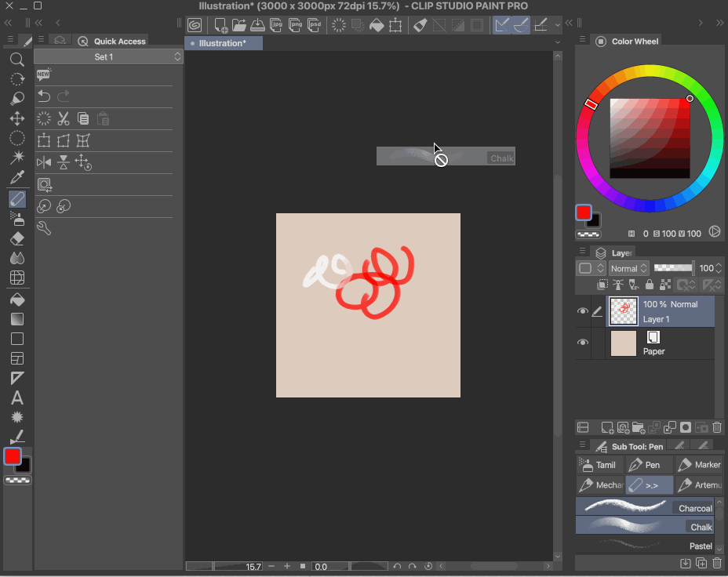Viewport: 728px width, 577px height.
Task: Select the Text tool
Action: click(x=17, y=398)
